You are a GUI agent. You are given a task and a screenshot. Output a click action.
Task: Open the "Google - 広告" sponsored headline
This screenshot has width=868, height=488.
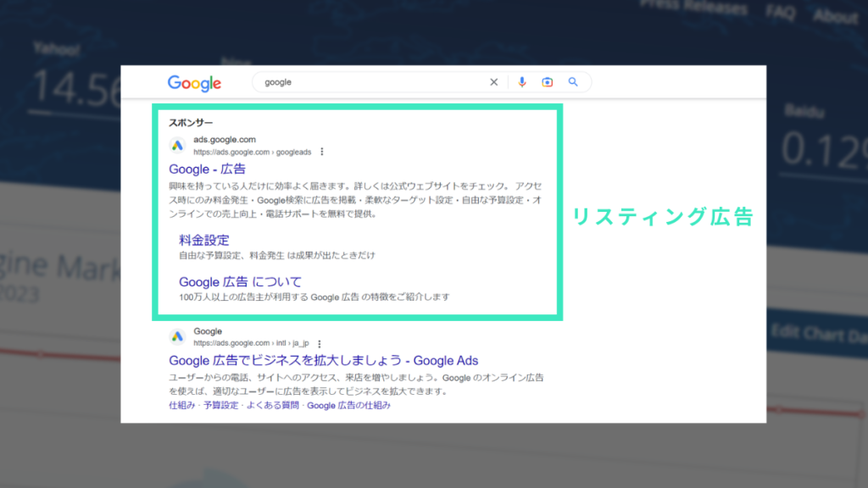(x=207, y=169)
